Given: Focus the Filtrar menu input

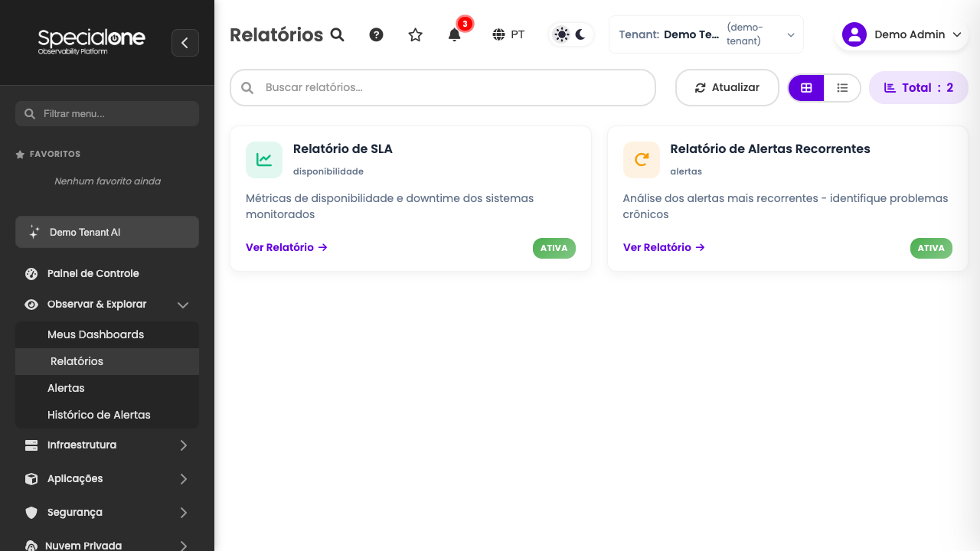Looking at the screenshot, I should 107,113.
